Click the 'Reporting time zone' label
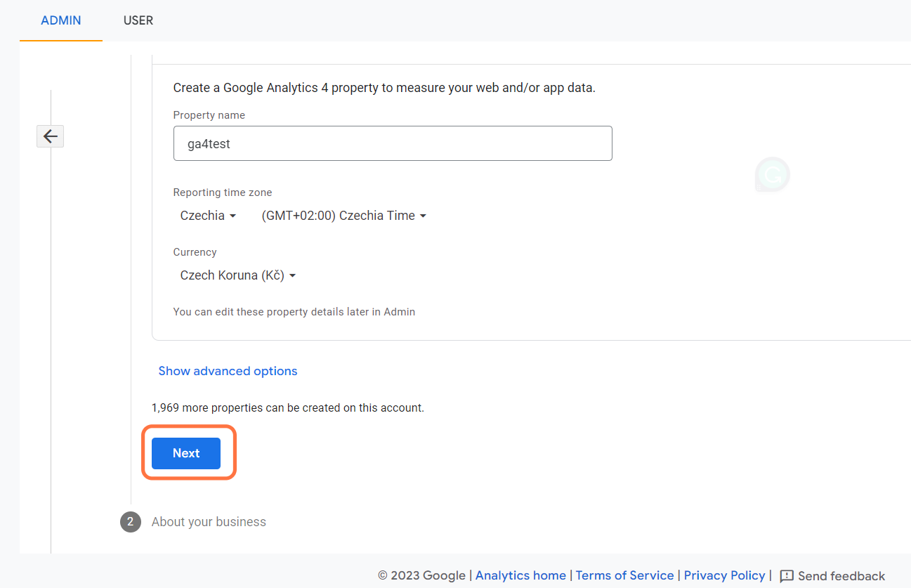This screenshot has height=588, width=911. [x=223, y=192]
